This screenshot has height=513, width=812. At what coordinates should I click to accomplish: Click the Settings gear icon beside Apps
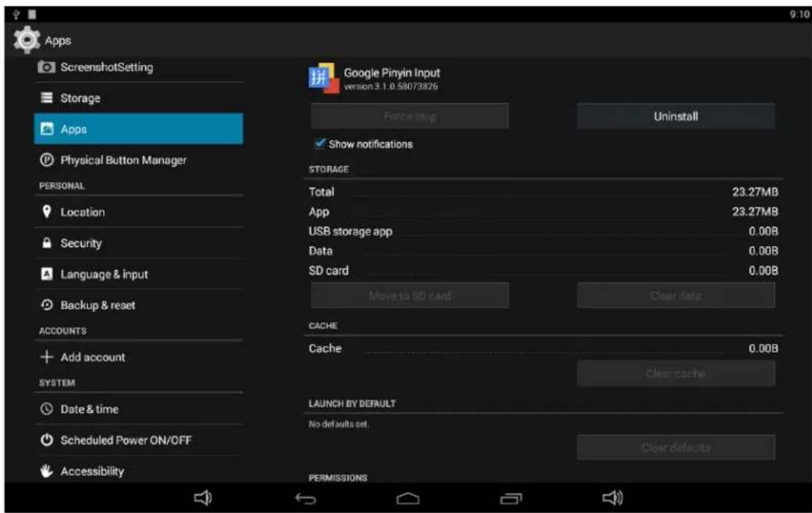point(26,40)
